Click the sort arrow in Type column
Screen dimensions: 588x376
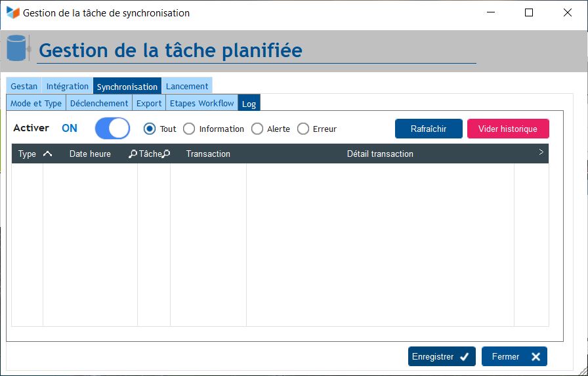[47, 154]
